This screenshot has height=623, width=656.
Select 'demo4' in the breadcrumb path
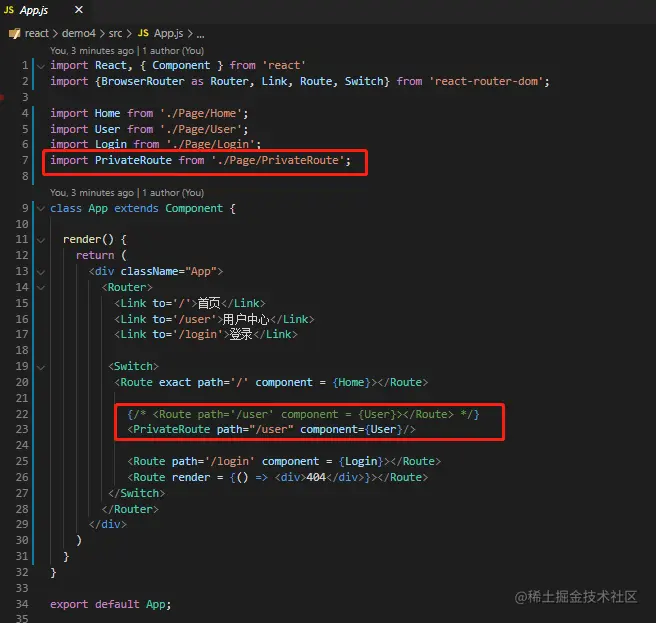[x=79, y=33]
